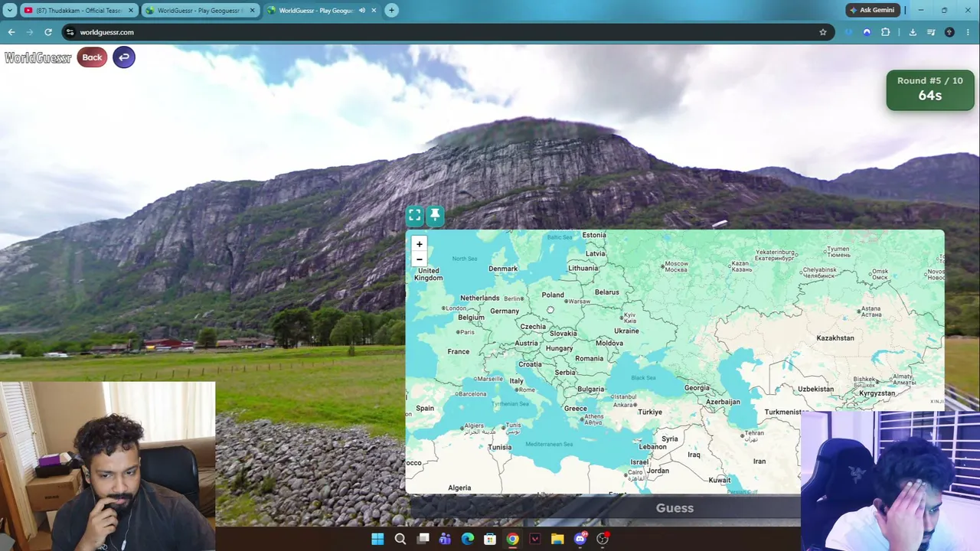
Task: Open Valorant from the taskbar
Action: [535, 539]
